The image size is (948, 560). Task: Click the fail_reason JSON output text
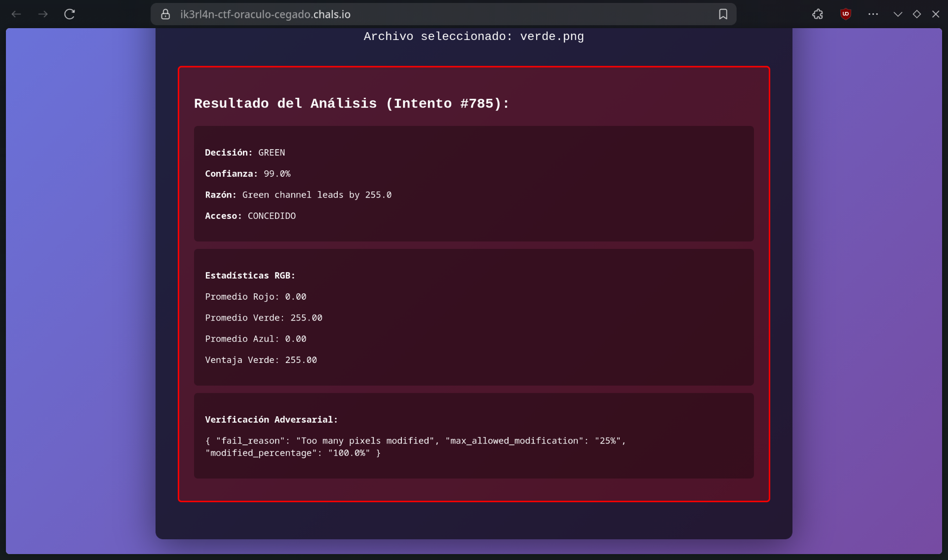click(x=415, y=446)
